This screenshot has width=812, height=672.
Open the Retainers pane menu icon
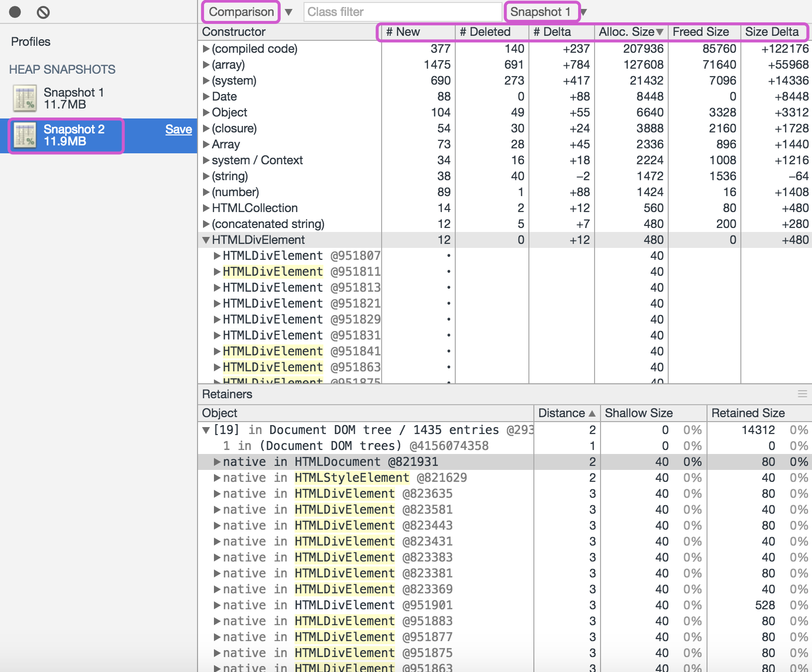(802, 394)
